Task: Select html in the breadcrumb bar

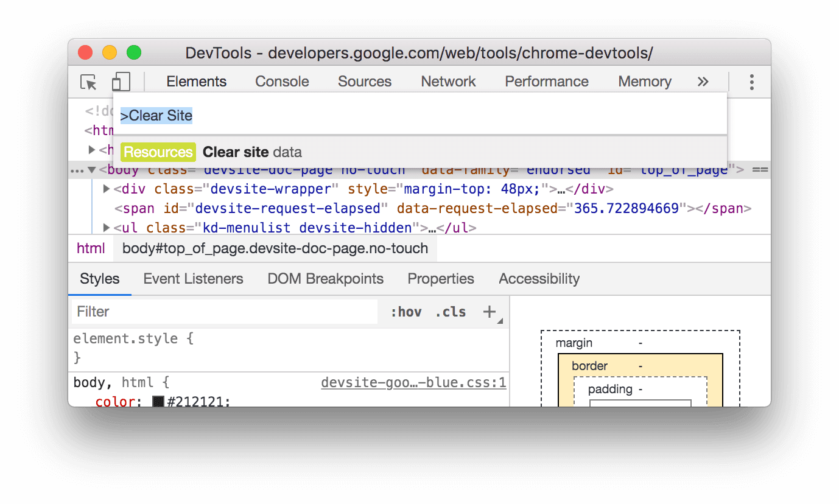Action: 90,248
